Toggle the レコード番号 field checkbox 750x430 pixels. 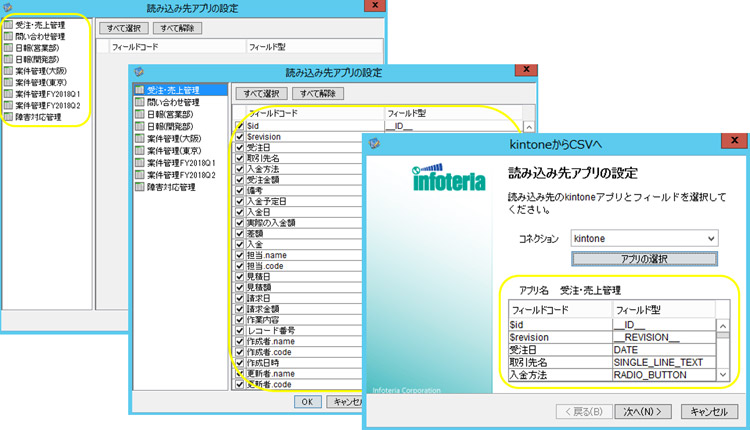point(240,330)
